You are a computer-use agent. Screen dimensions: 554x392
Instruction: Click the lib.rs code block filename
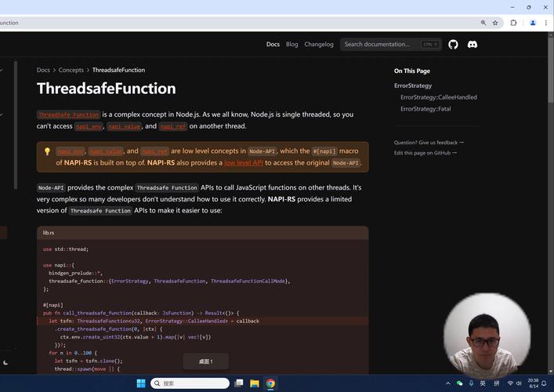(x=49, y=233)
